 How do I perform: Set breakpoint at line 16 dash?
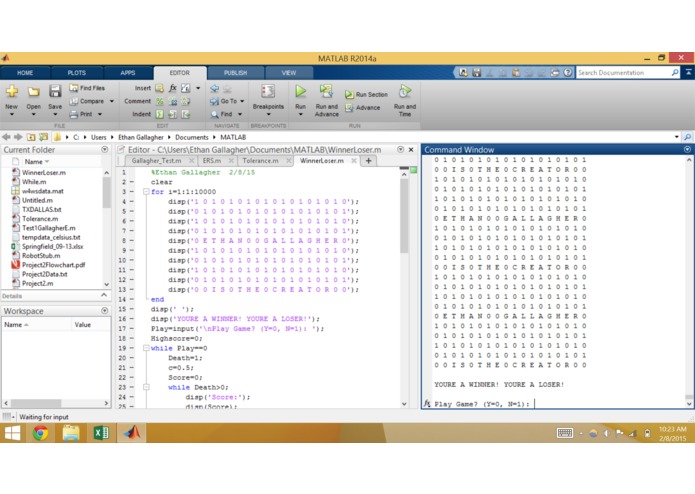click(x=132, y=319)
